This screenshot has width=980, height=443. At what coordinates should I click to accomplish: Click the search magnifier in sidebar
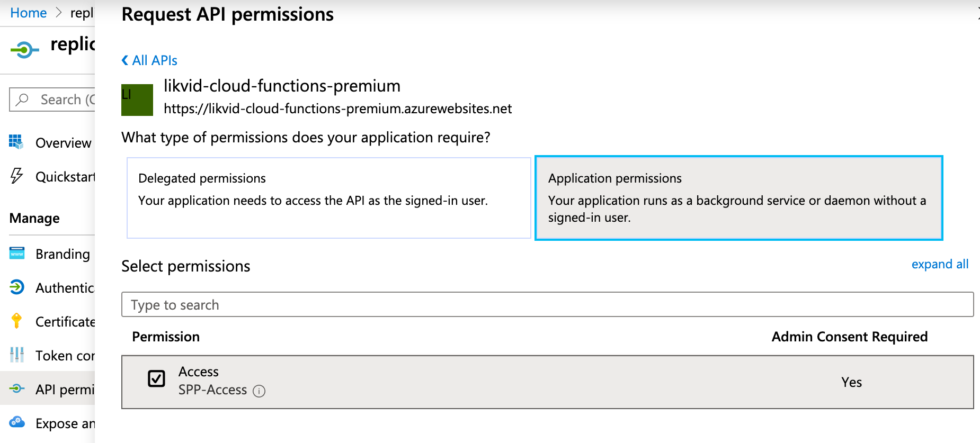coord(22,100)
